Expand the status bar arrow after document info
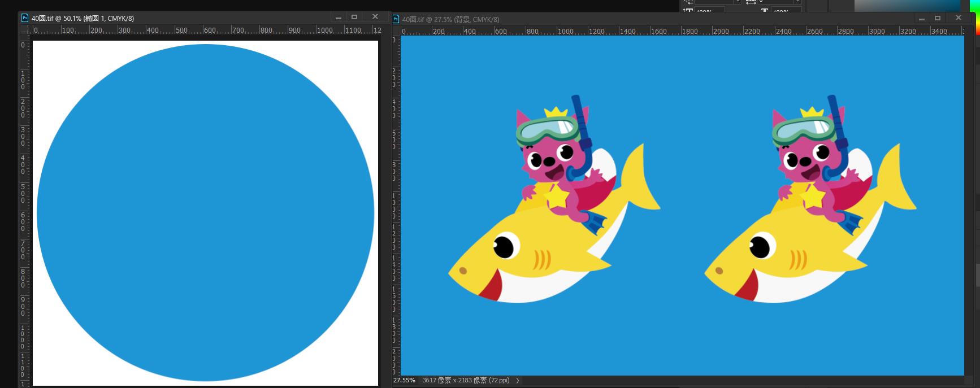980x388 pixels. [x=518, y=381]
